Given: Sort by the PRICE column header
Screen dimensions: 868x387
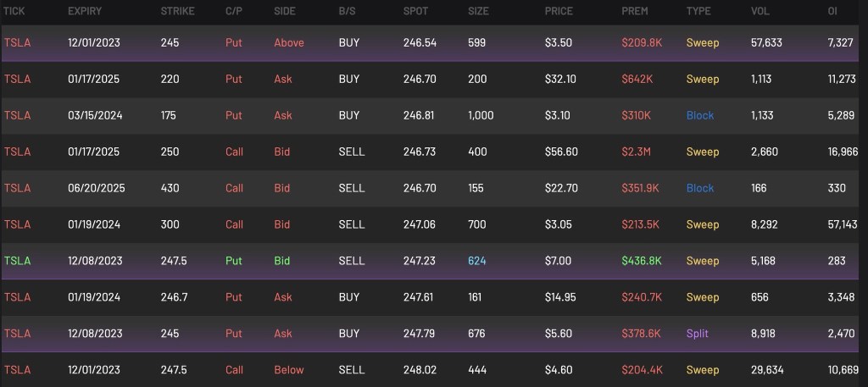Looking at the screenshot, I should 559,11.
